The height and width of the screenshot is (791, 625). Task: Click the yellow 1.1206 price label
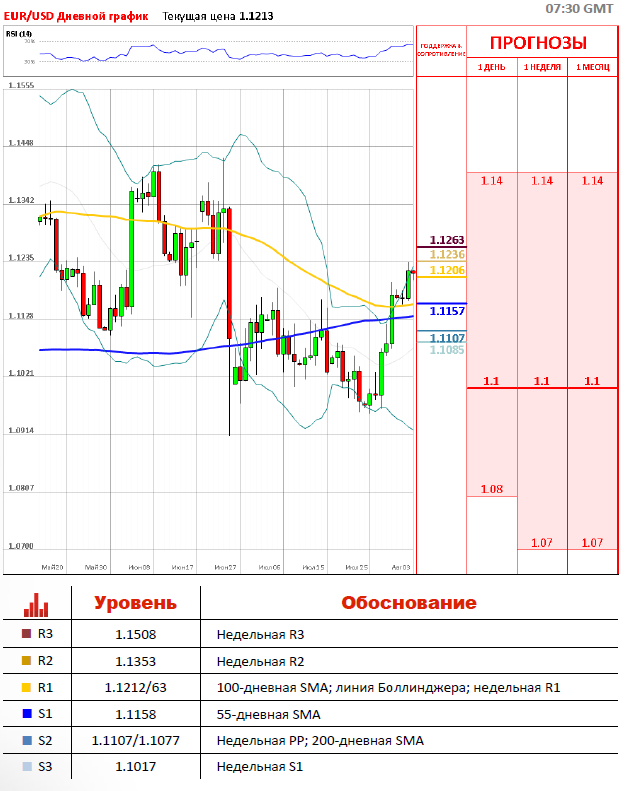click(447, 270)
